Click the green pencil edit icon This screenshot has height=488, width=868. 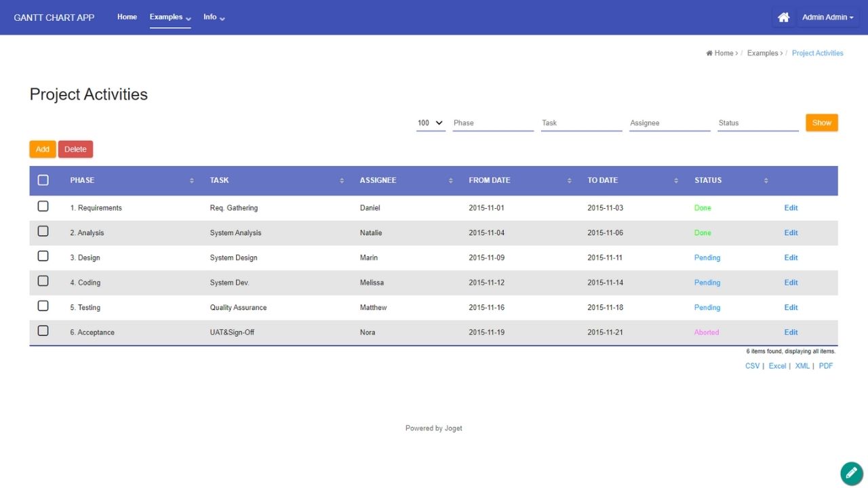pyautogui.click(x=851, y=473)
